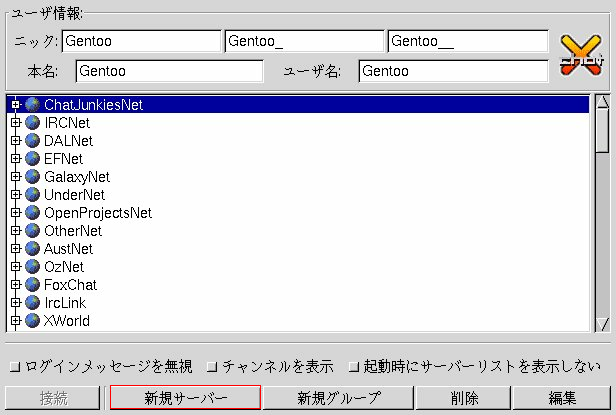Screen dimensions: 616x415
Task: Select the XWorld row
Action: (x=298, y=321)
